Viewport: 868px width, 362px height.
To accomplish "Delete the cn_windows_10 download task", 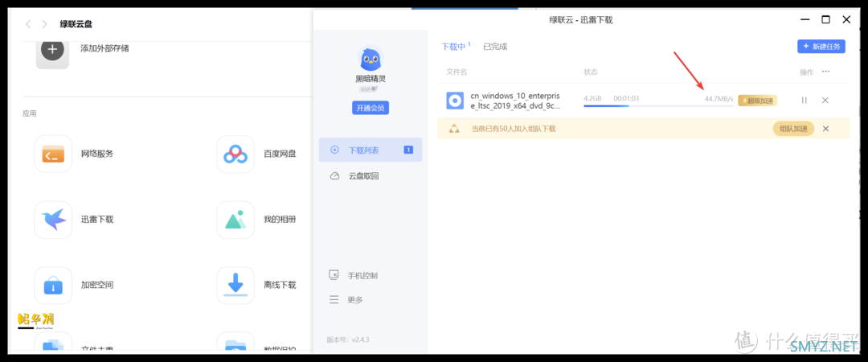I will pyautogui.click(x=825, y=101).
